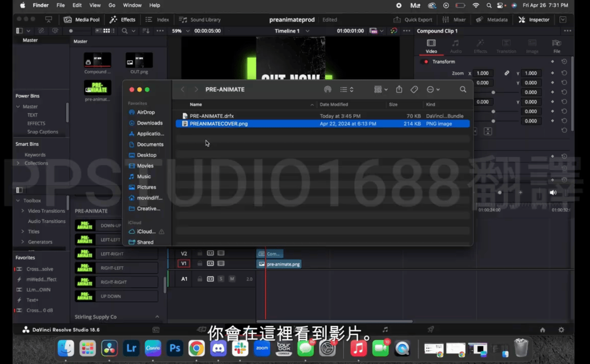590x364 pixels.
Task: Open the Edit menu in menu bar
Action: point(77,5)
